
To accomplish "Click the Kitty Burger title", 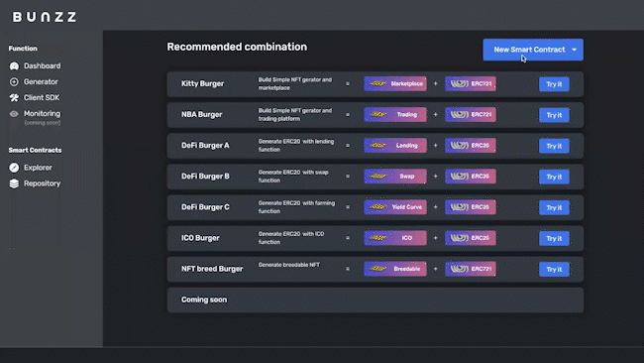I will click(202, 84).
